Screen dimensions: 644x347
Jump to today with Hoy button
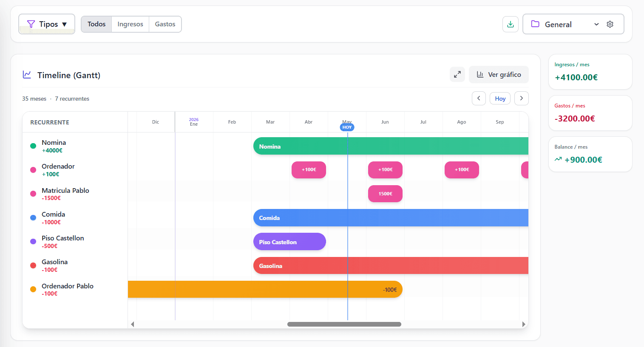[500, 98]
